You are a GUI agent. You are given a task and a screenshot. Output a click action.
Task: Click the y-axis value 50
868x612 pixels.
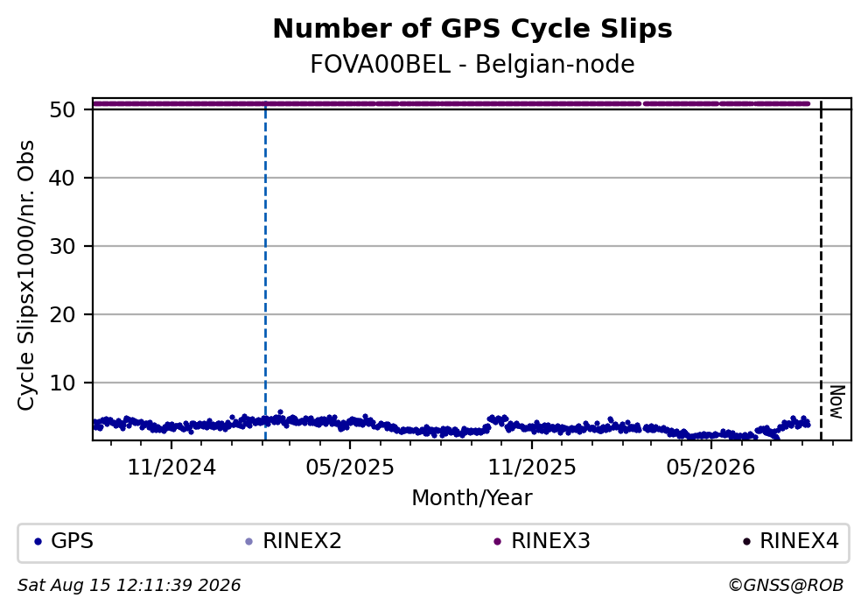(62, 109)
